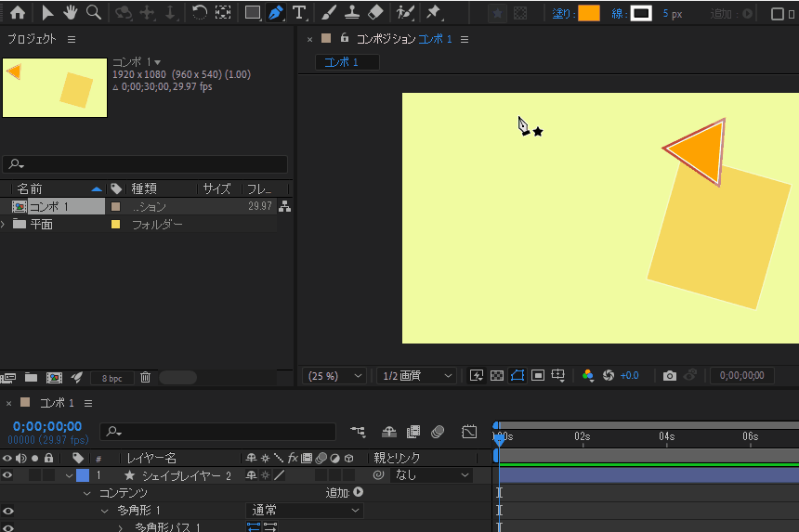Screen dimensions: 799x532
Task: Open the 通常 blend mode dropdown
Action: [x=305, y=510]
